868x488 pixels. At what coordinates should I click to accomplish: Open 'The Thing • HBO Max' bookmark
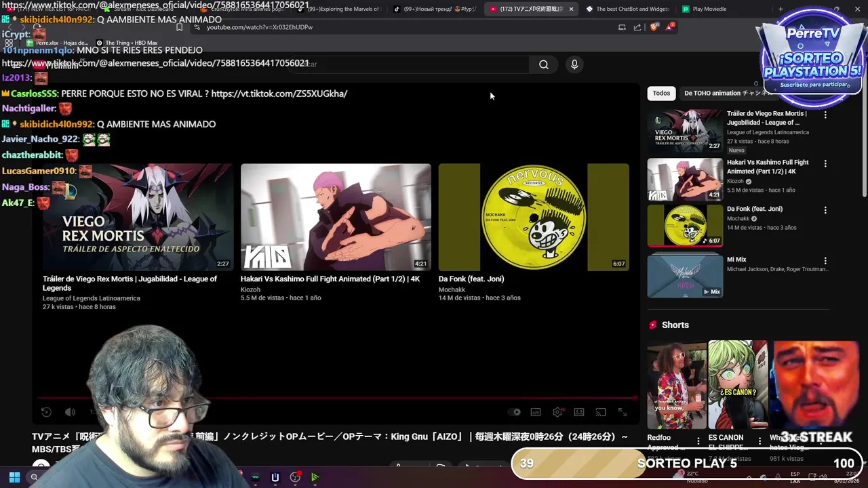pyautogui.click(x=127, y=43)
